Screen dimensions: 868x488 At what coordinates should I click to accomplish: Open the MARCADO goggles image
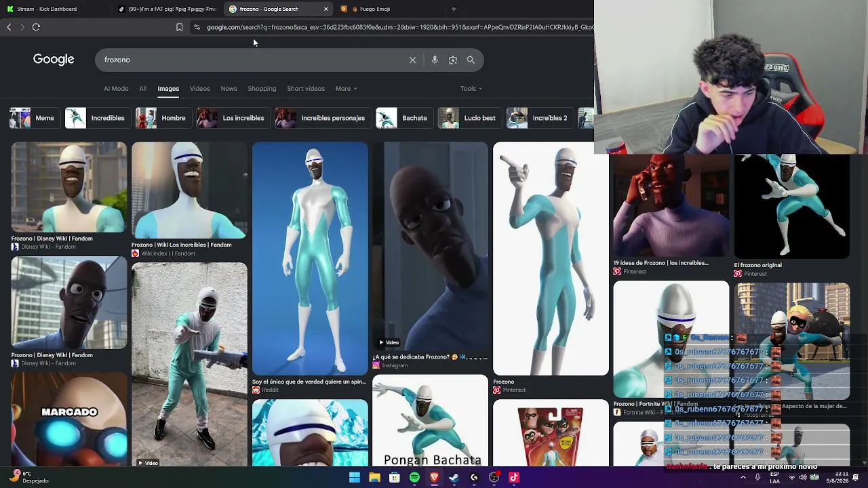pos(69,420)
